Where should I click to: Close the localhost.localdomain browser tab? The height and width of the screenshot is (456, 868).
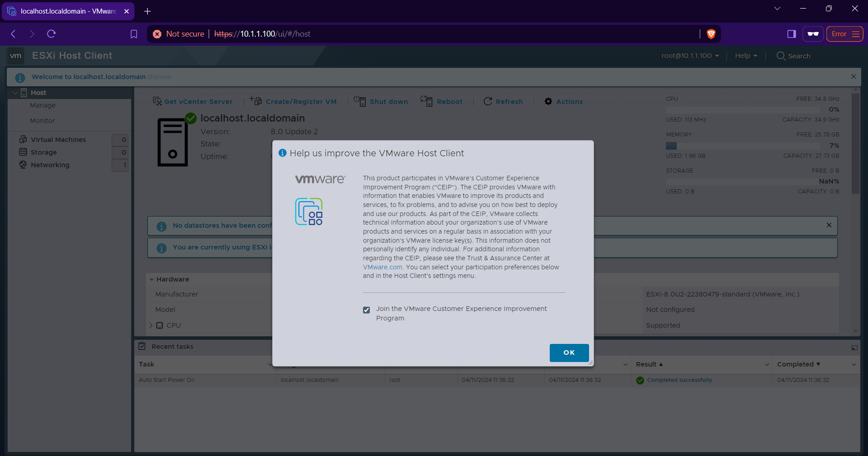point(127,11)
